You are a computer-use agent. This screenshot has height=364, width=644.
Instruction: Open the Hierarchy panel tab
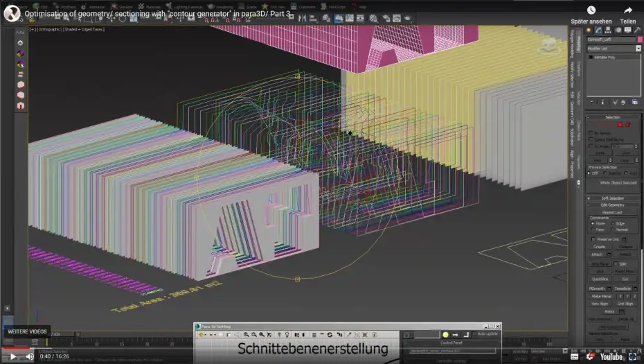tap(608, 30)
